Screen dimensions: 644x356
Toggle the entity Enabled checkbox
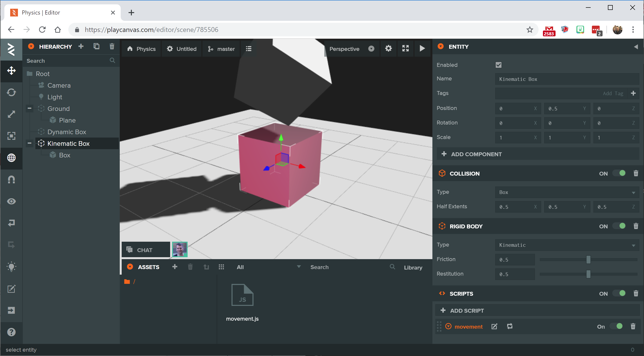499,65
